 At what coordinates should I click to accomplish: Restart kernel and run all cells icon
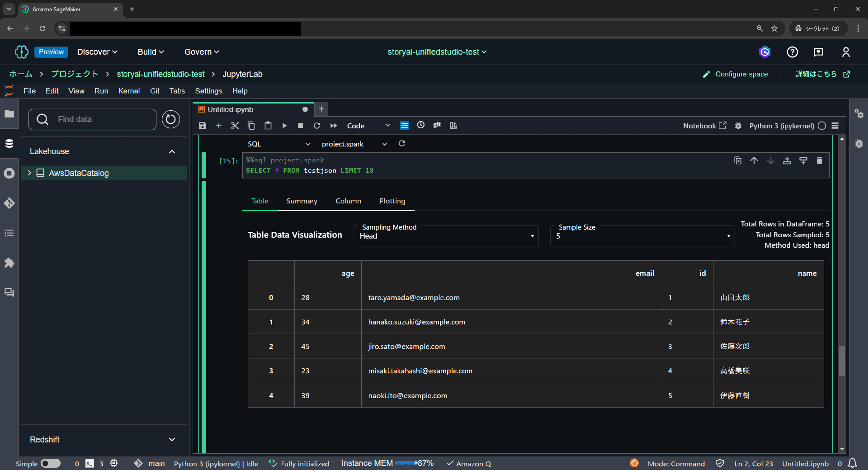coord(334,126)
